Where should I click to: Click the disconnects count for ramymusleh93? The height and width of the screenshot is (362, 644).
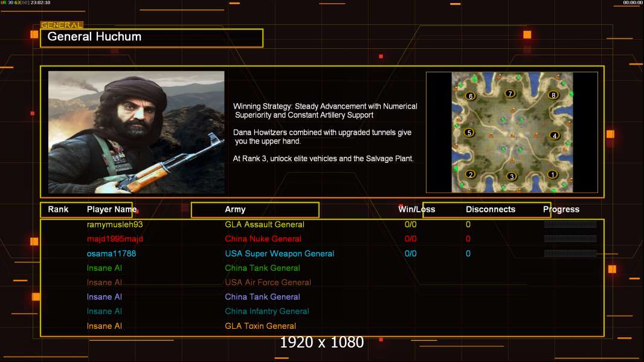pyautogui.click(x=468, y=224)
